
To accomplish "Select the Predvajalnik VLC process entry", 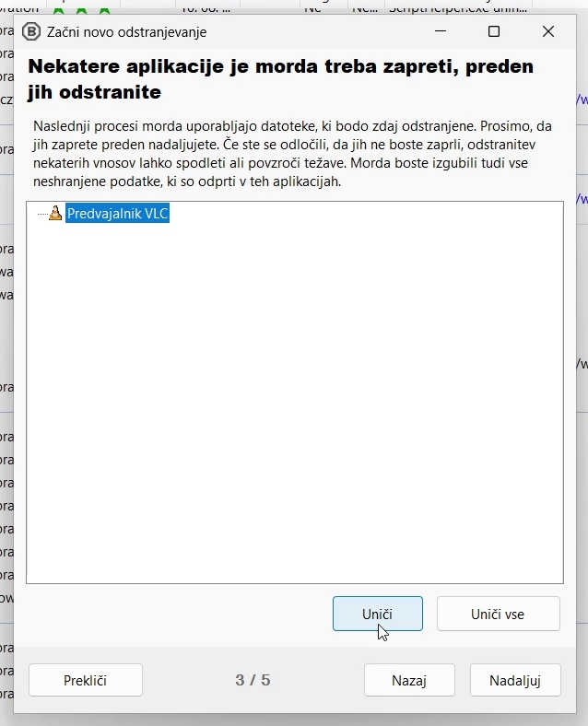I will pyautogui.click(x=118, y=214).
